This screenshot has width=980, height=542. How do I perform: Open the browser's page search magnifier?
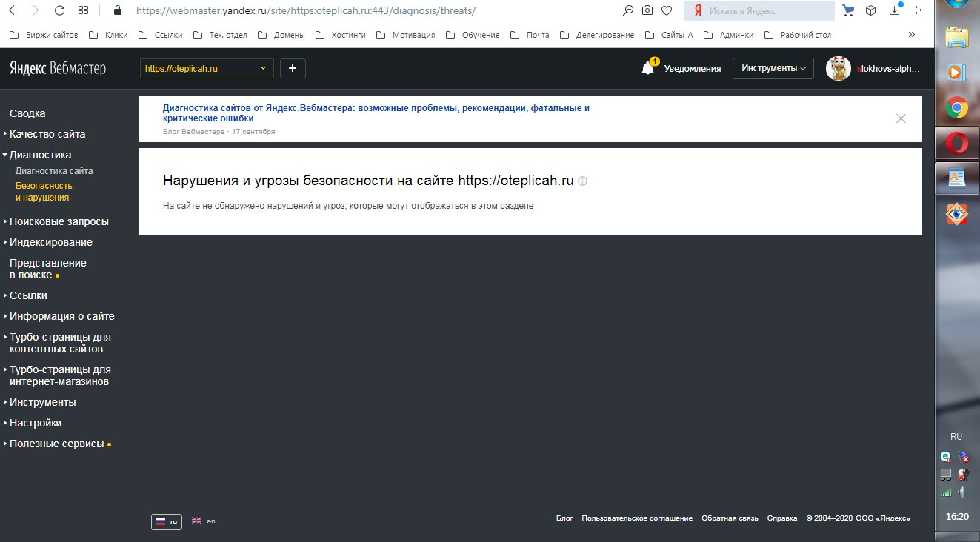pyautogui.click(x=628, y=10)
